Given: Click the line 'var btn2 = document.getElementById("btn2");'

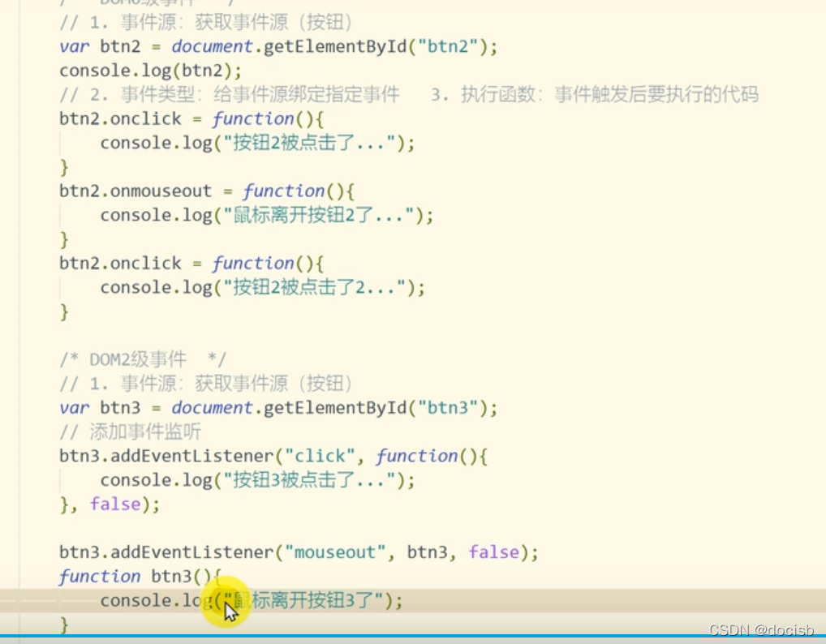Looking at the screenshot, I should tap(278, 47).
